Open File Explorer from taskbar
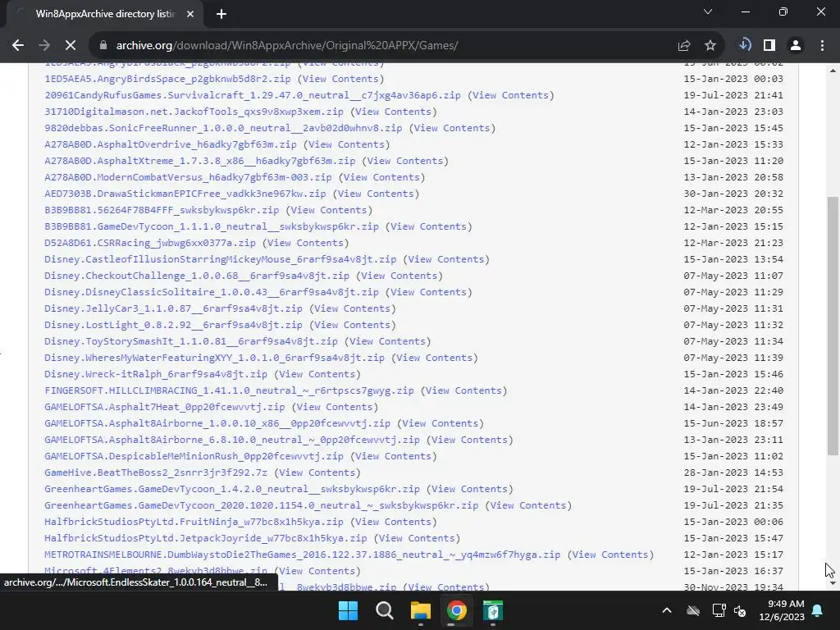Image resolution: width=840 pixels, height=630 pixels. click(x=421, y=610)
